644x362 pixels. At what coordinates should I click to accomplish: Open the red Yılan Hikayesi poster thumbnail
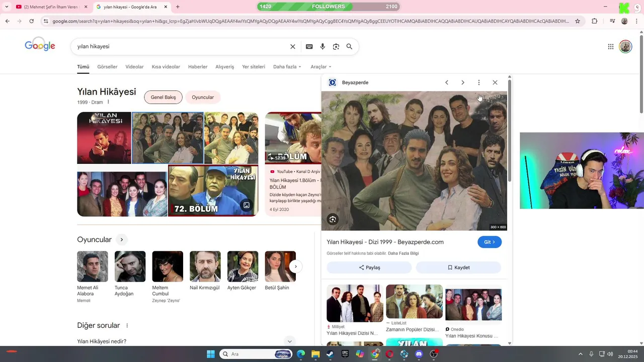(x=104, y=138)
